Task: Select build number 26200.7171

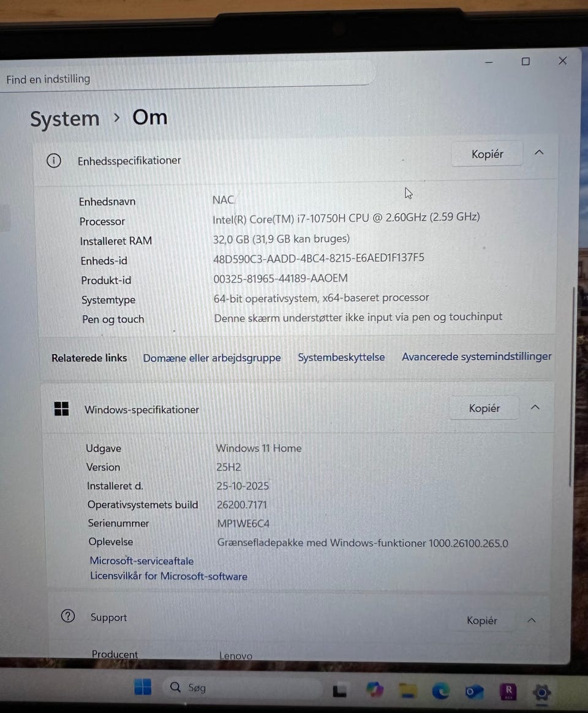Action: [x=242, y=504]
